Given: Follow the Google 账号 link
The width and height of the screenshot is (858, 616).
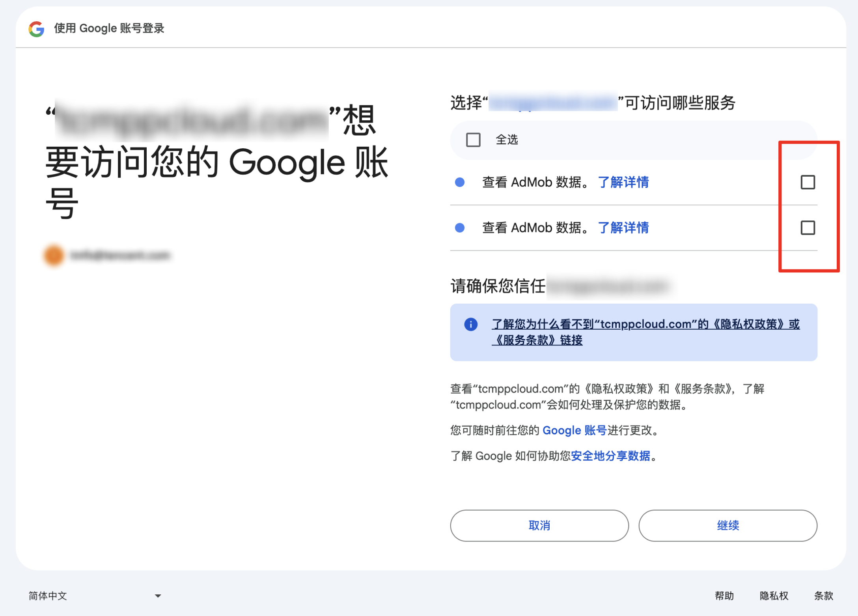Looking at the screenshot, I should click(x=574, y=430).
